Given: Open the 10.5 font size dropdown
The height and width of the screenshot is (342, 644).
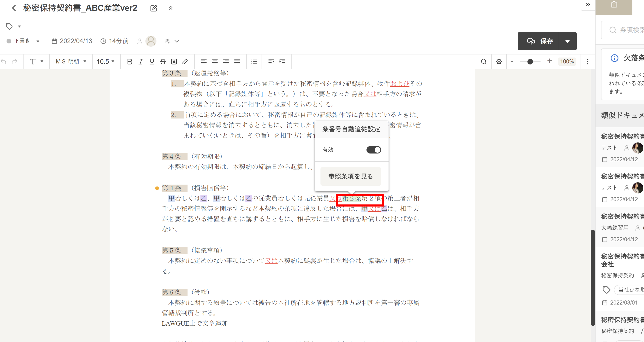Looking at the screenshot, I should 106,62.
